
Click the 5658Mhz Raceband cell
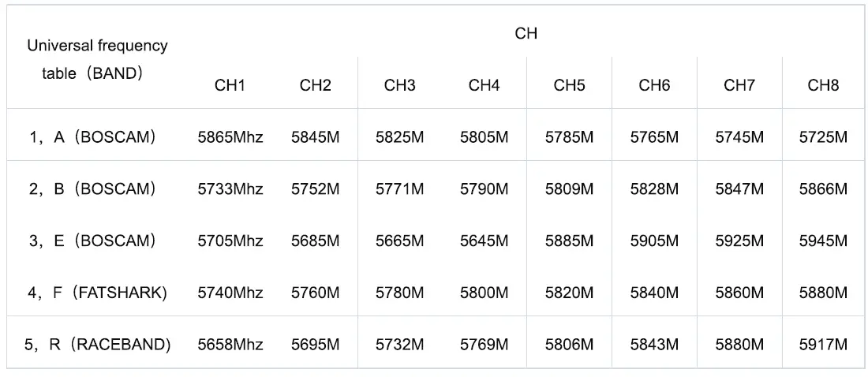click(x=230, y=345)
